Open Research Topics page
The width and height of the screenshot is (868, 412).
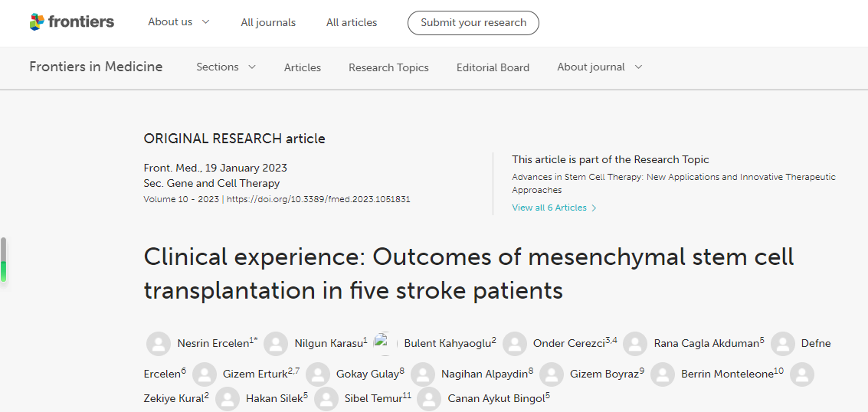point(388,67)
